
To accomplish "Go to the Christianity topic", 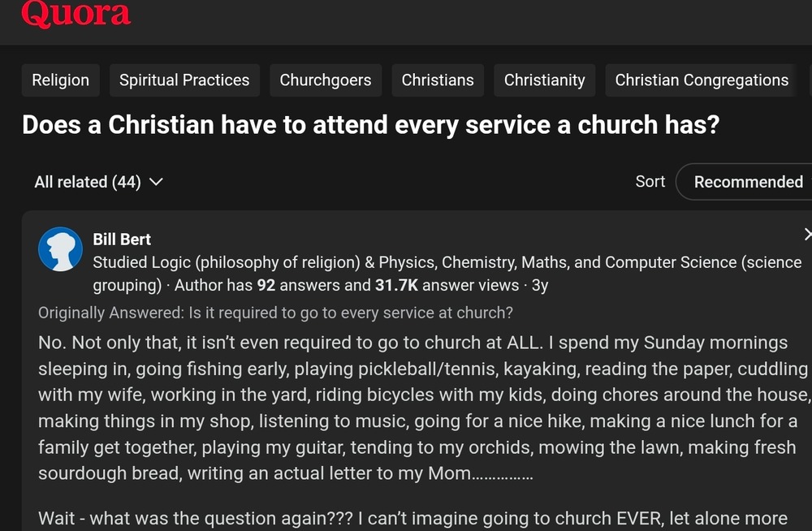I will click(x=544, y=80).
